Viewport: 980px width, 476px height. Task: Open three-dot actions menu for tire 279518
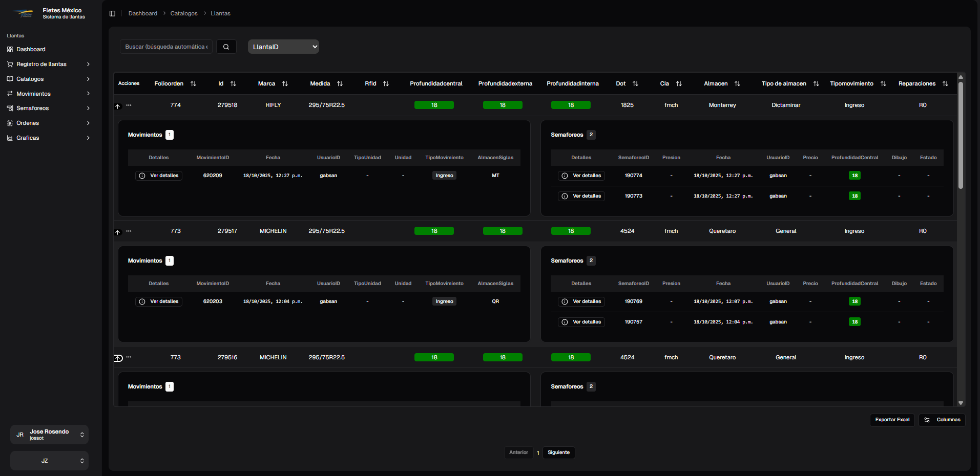129,105
